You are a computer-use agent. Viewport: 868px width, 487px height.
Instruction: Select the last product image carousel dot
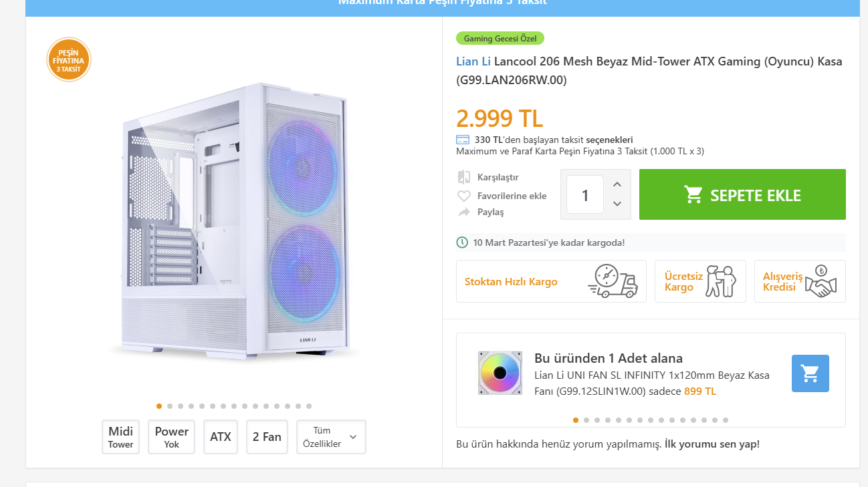pos(308,405)
